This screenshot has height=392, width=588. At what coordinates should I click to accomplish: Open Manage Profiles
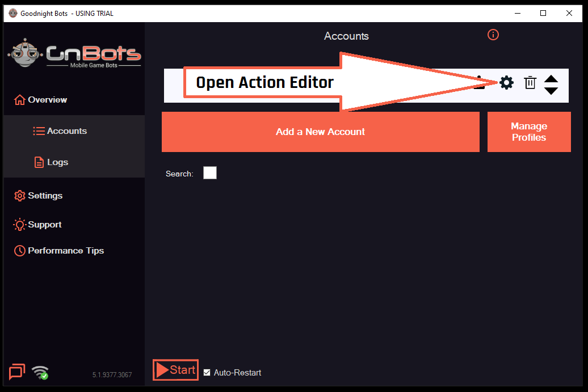coord(528,132)
